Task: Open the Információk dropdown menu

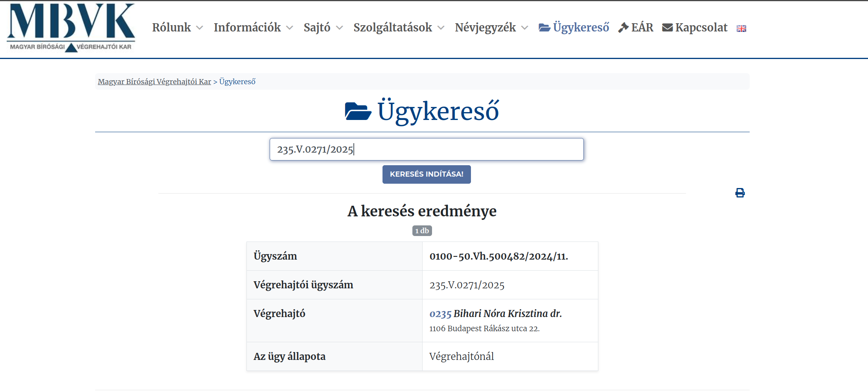Action: 253,28
